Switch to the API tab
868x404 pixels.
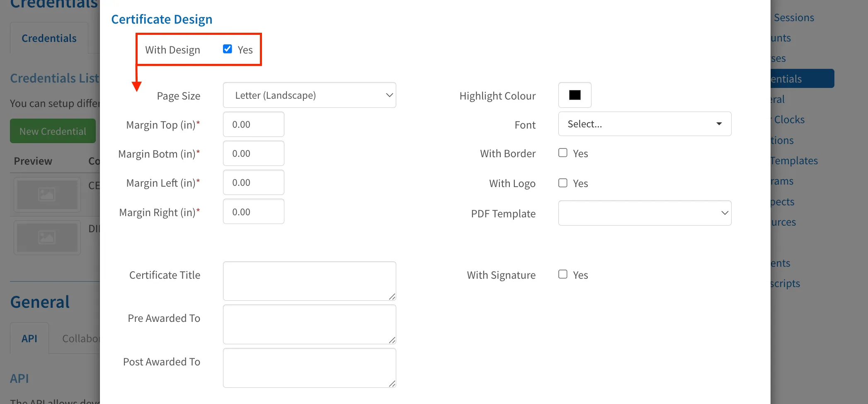pos(29,338)
